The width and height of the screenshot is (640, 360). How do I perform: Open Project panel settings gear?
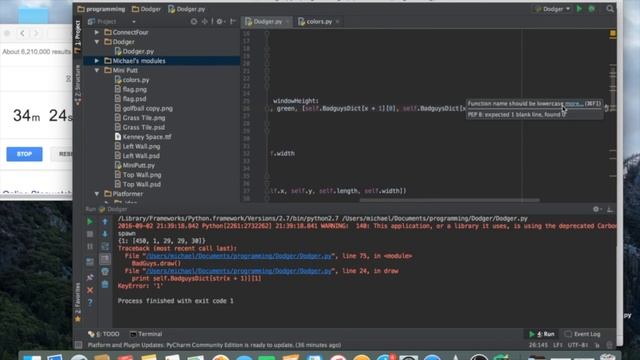(x=220, y=21)
